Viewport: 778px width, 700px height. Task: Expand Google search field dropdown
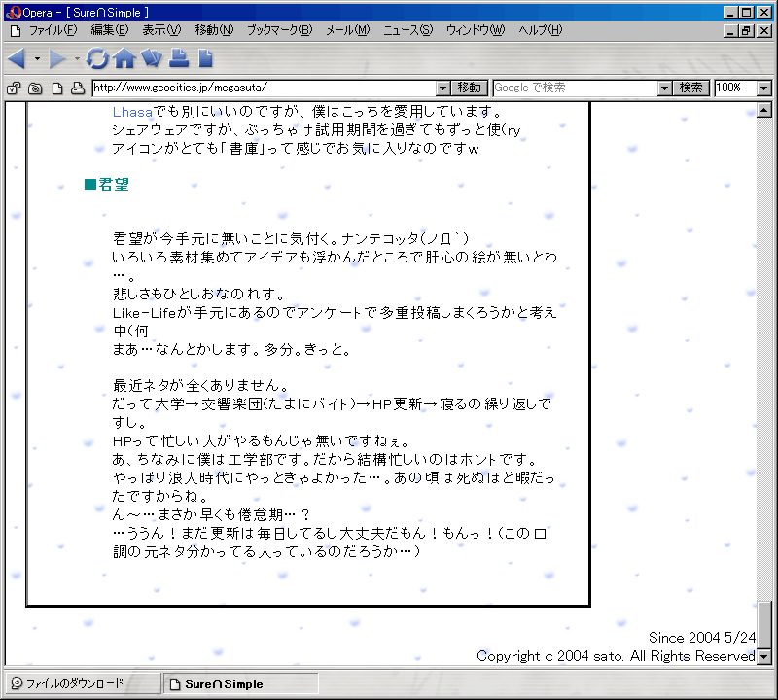click(665, 88)
